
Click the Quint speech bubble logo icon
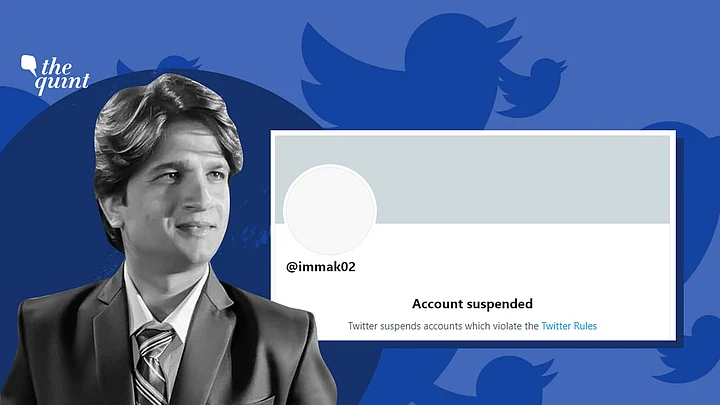[28, 65]
